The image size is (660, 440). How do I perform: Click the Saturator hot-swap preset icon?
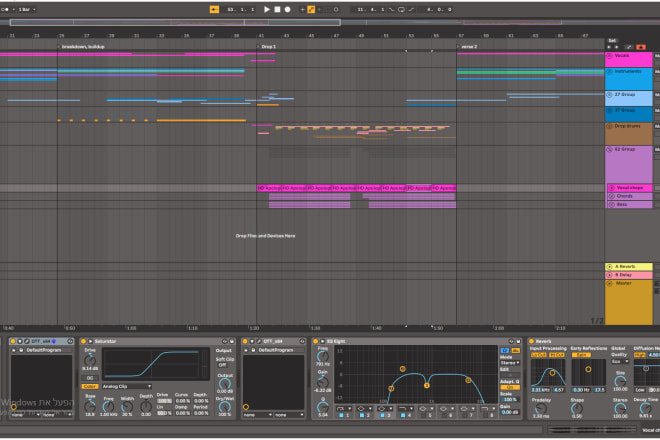[225, 341]
